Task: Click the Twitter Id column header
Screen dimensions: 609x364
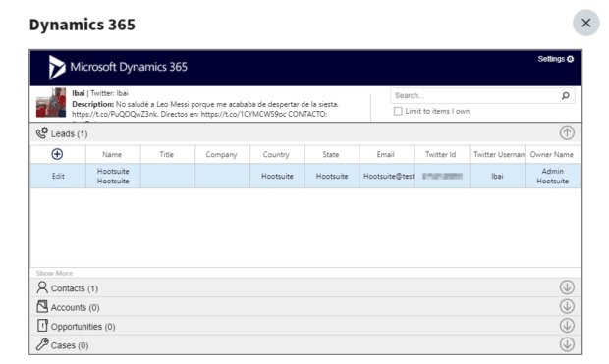Action: click(441, 154)
